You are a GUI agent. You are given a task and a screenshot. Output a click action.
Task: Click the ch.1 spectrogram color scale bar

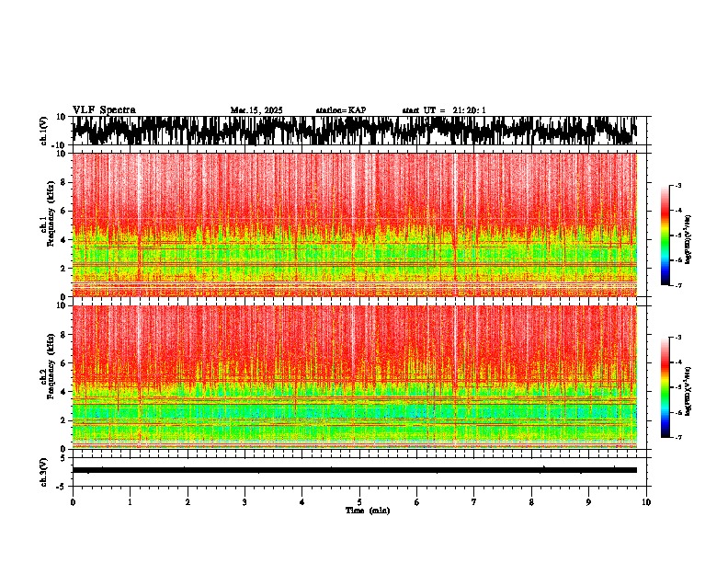665,236
